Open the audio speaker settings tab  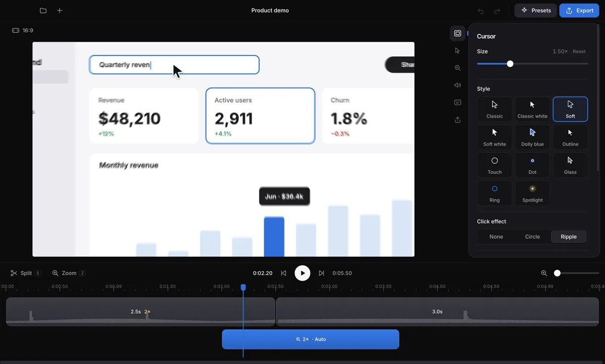[457, 85]
